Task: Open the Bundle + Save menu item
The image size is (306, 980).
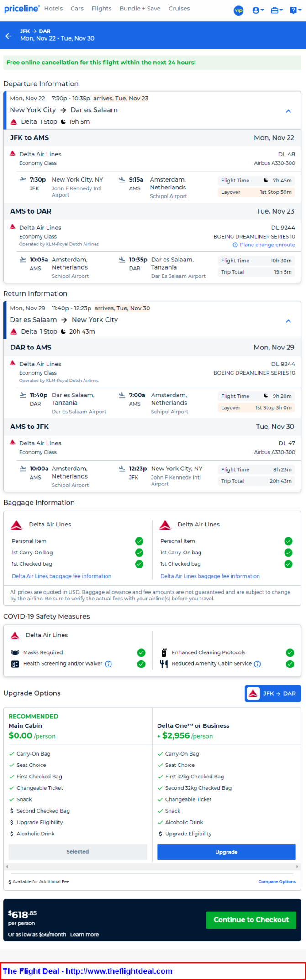Action: (140, 9)
